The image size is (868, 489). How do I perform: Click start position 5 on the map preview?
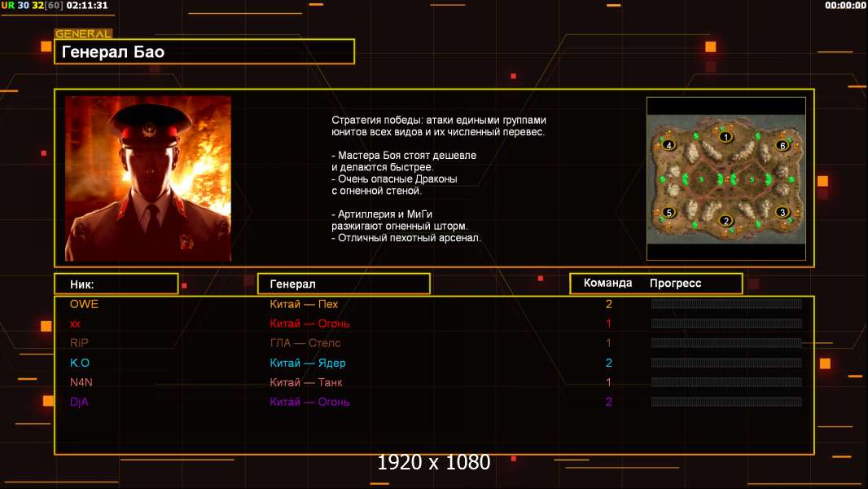pos(669,212)
